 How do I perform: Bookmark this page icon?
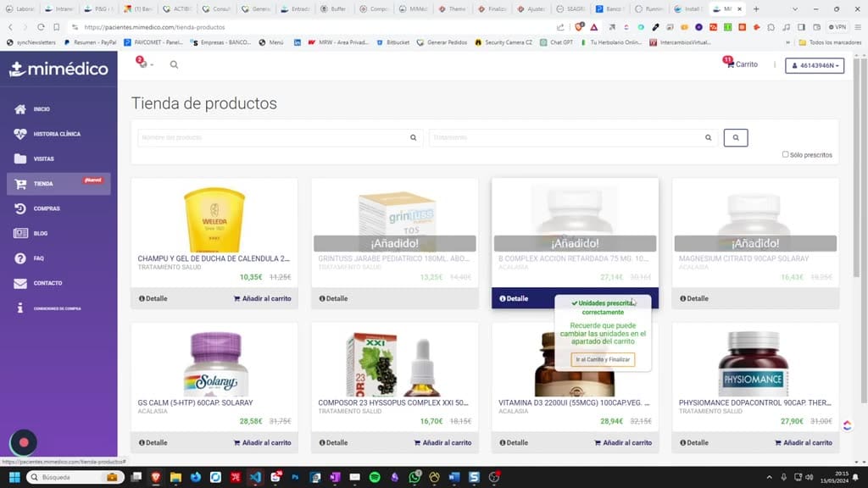tap(57, 26)
